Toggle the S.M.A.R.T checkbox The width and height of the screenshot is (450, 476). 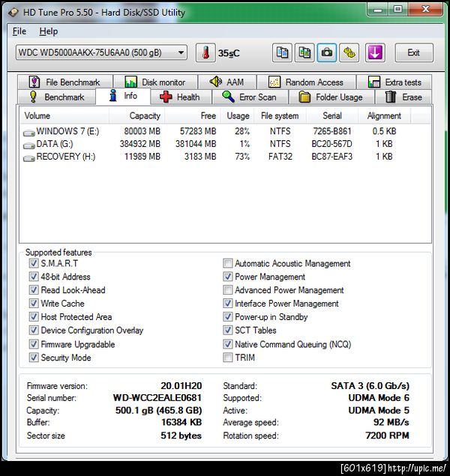(x=34, y=263)
